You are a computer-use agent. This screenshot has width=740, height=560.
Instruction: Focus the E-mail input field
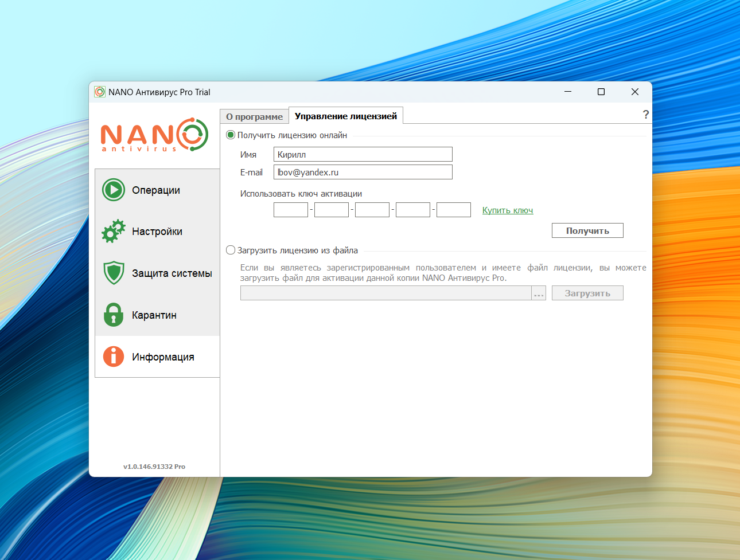pyautogui.click(x=363, y=172)
